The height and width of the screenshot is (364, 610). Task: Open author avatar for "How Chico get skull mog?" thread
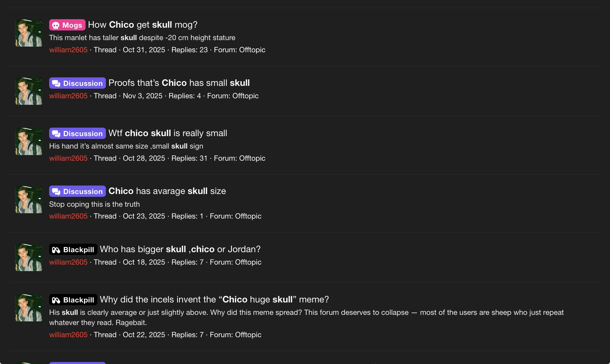(29, 33)
